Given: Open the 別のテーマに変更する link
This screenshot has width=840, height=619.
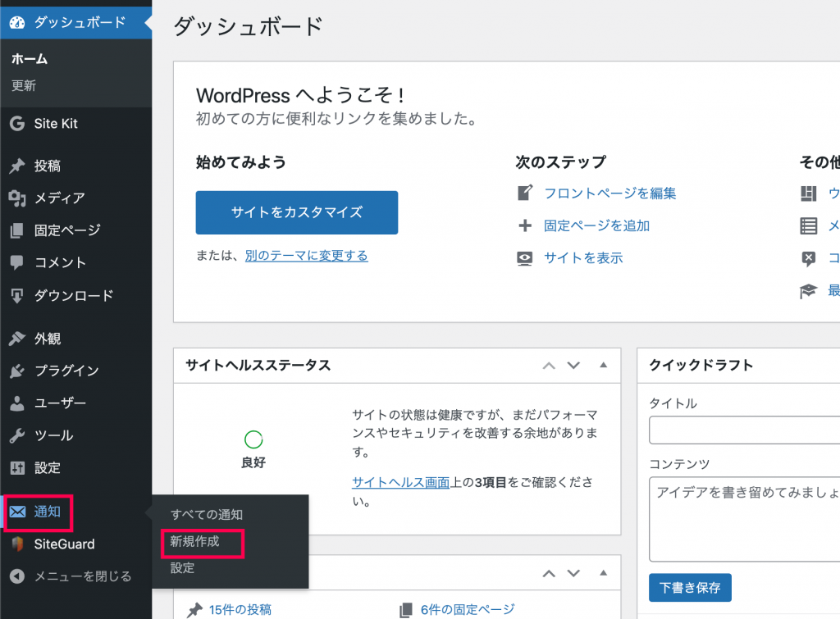Looking at the screenshot, I should (307, 256).
